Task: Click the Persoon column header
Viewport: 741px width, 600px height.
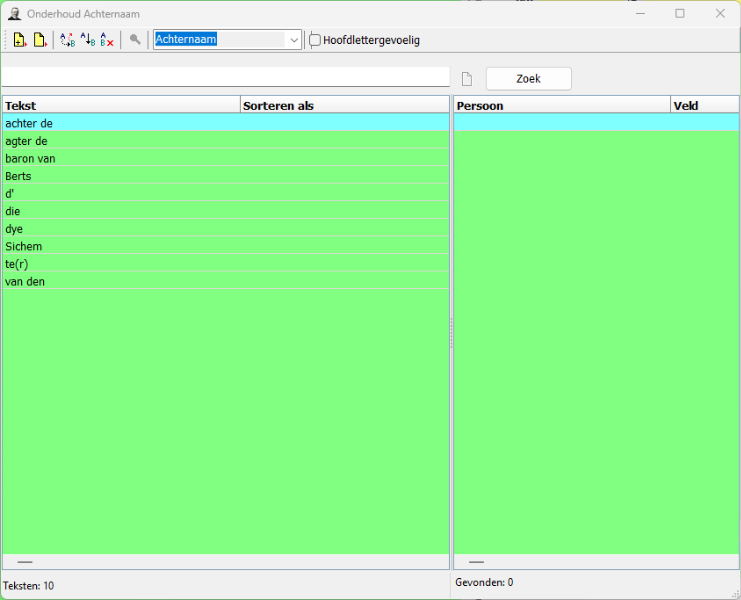Action: [x=561, y=105]
